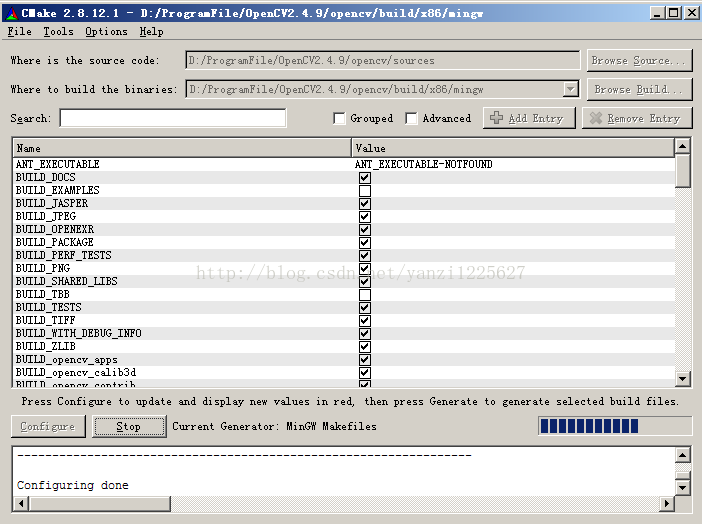Screen dimensions: 702x524
Task: Uncheck the BUILD_JPEG checkbox
Action: coord(365,217)
